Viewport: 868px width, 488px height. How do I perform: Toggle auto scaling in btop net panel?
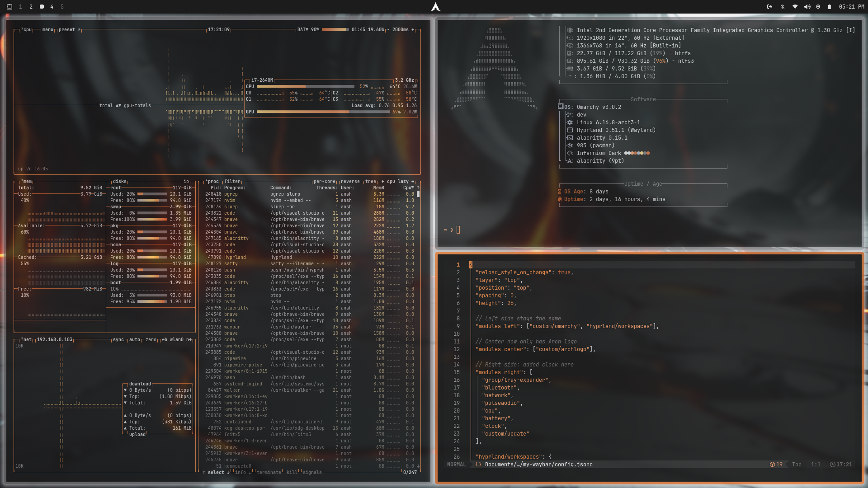[x=134, y=340]
